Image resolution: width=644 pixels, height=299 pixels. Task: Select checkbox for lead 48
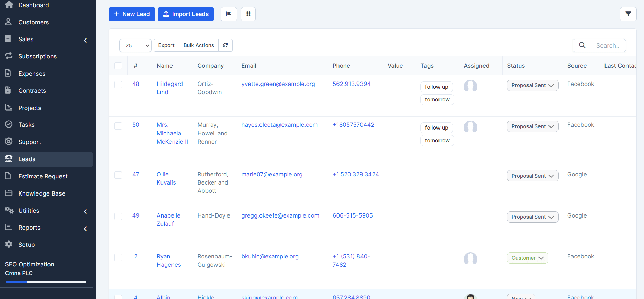pyautogui.click(x=118, y=85)
